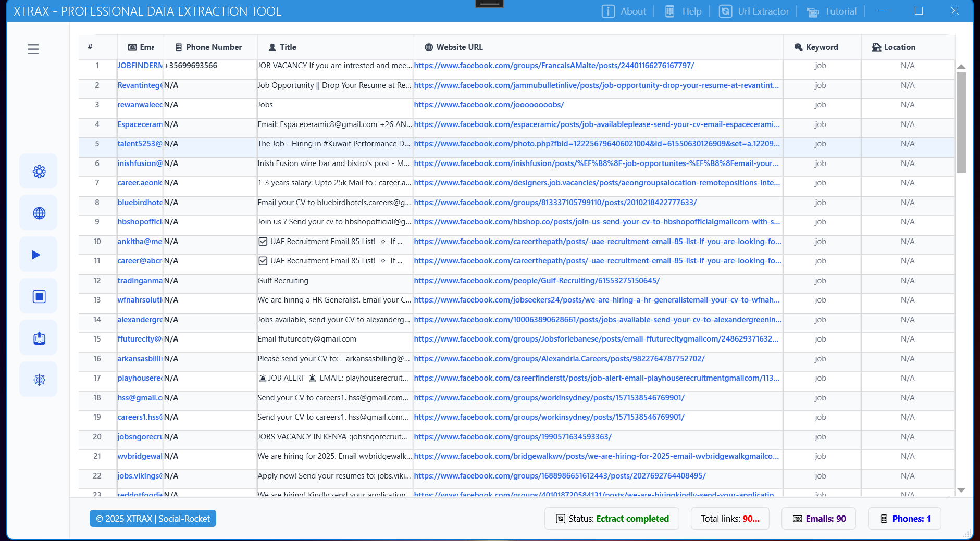
Task: Click the Url Extractor icon
Action: point(725,11)
